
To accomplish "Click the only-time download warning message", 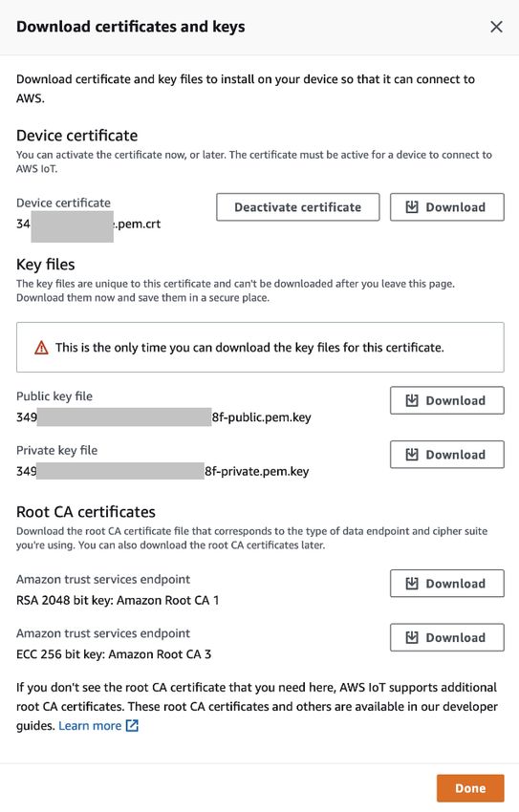I will pyautogui.click(x=249, y=348).
